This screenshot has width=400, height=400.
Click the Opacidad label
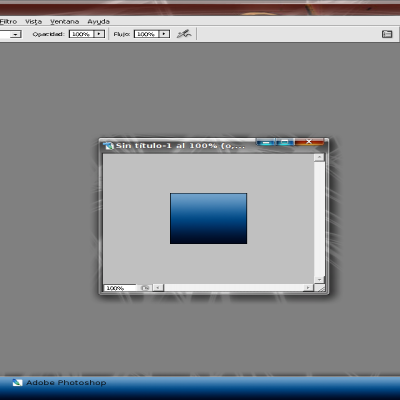[48, 34]
